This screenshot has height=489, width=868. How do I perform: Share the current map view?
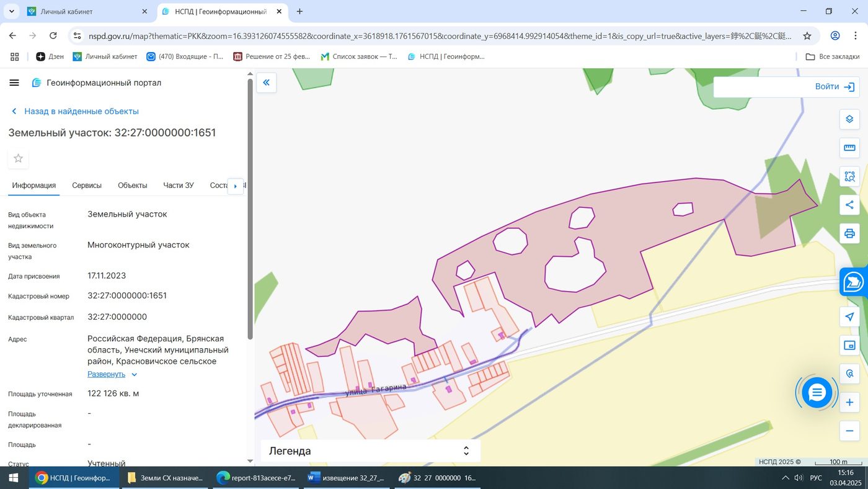pos(849,205)
